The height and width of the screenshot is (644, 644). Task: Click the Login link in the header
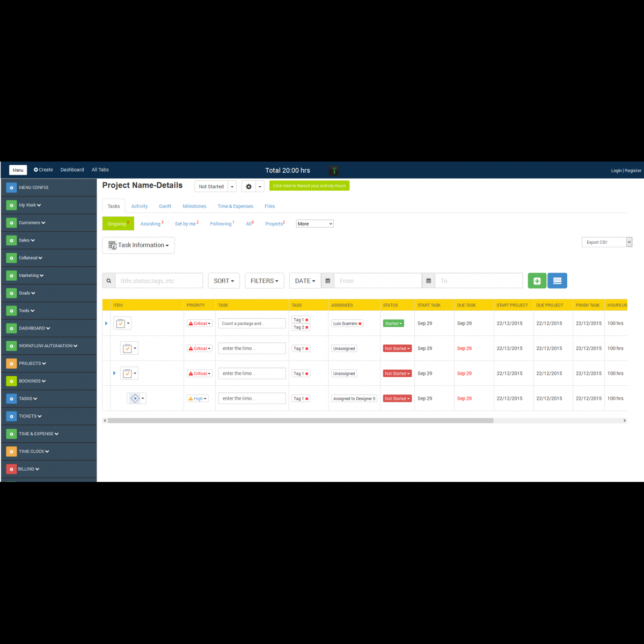click(616, 171)
